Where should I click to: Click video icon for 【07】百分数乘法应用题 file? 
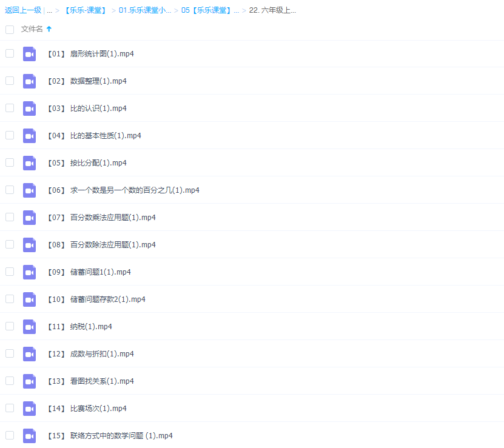29,218
